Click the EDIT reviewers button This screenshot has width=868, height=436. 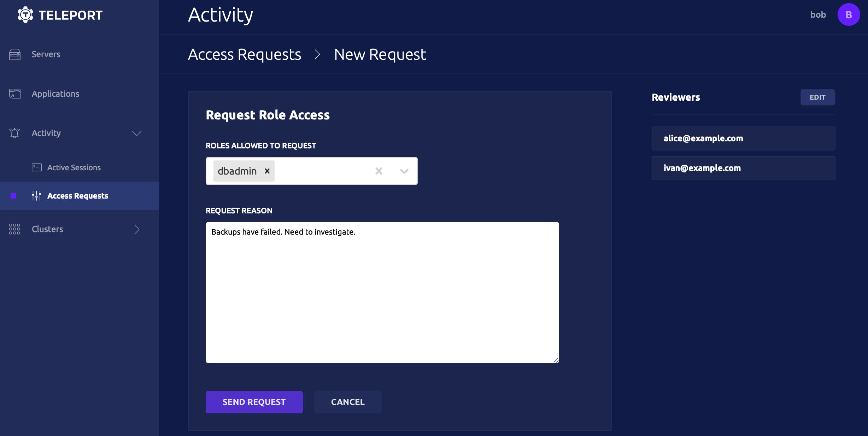pos(817,97)
